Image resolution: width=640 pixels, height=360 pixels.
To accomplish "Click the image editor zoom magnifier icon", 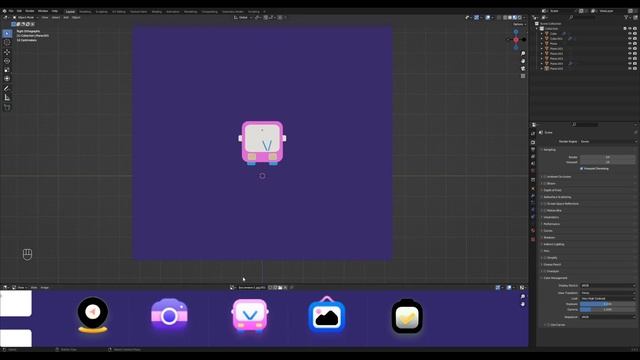I will click(x=523, y=297).
